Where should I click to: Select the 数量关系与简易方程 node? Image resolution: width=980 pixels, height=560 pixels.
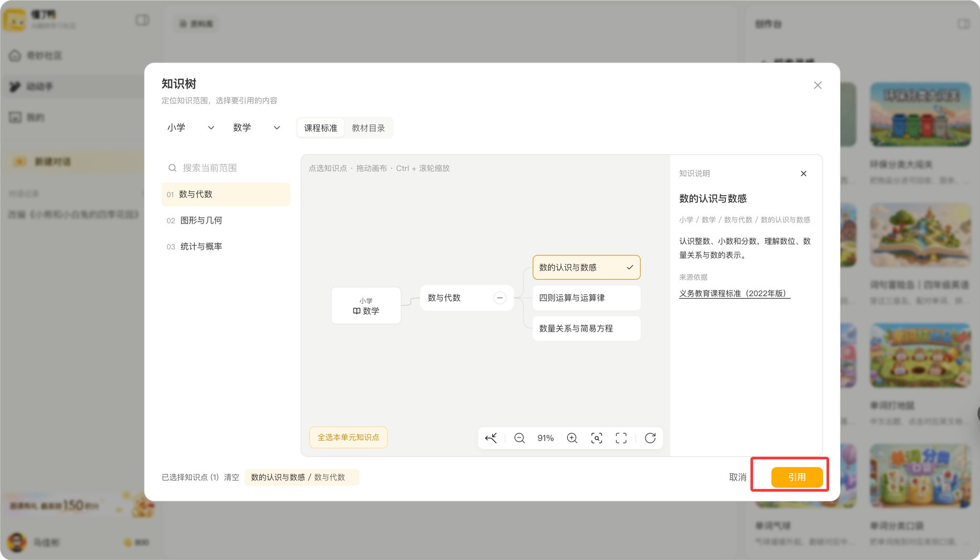coord(586,328)
